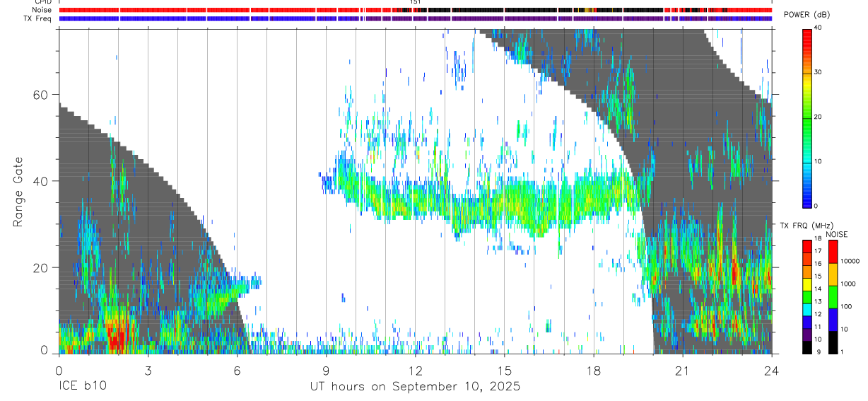Click the TX Freq strip row label
The height and width of the screenshot is (401, 868).
click(x=39, y=18)
